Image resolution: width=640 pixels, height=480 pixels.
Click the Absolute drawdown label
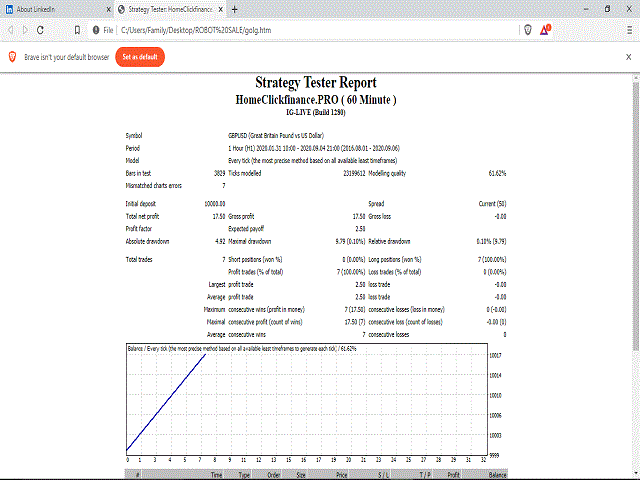(147, 241)
